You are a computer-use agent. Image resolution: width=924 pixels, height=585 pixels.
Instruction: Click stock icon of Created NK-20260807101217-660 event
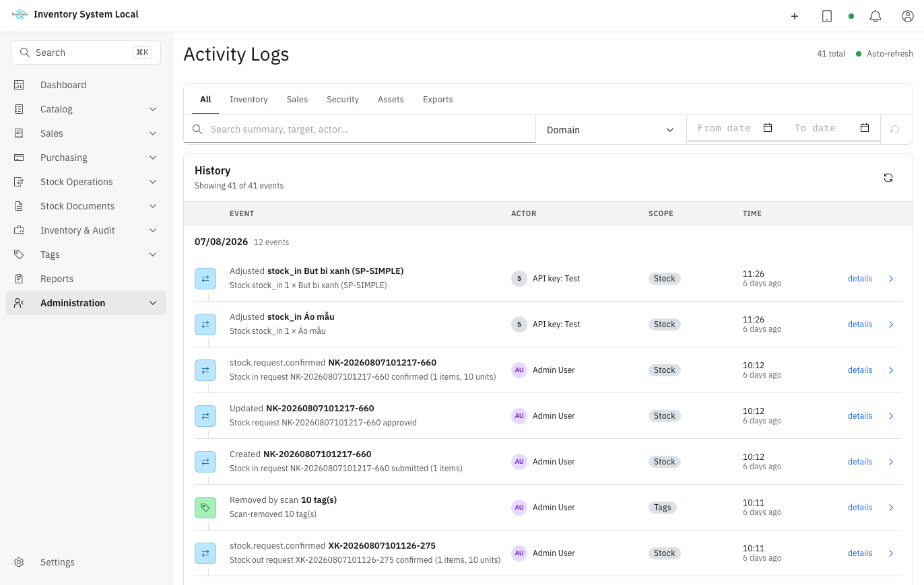(x=205, y=462)
